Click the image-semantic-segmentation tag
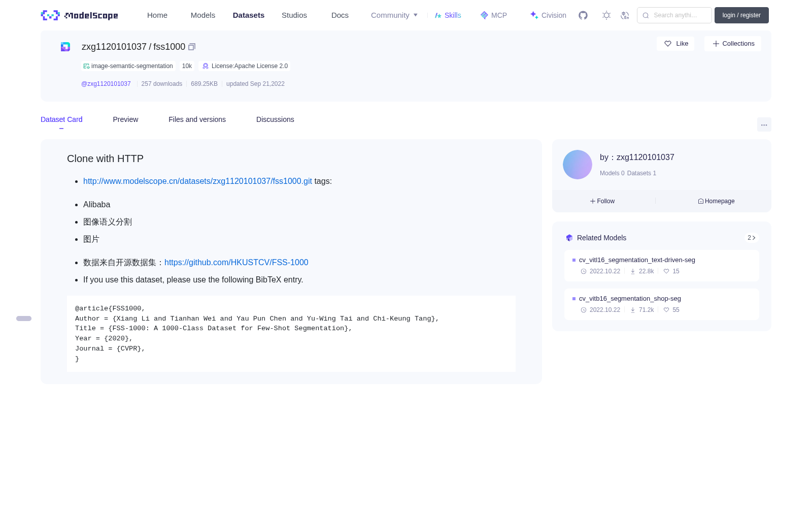 pos(128,66)
